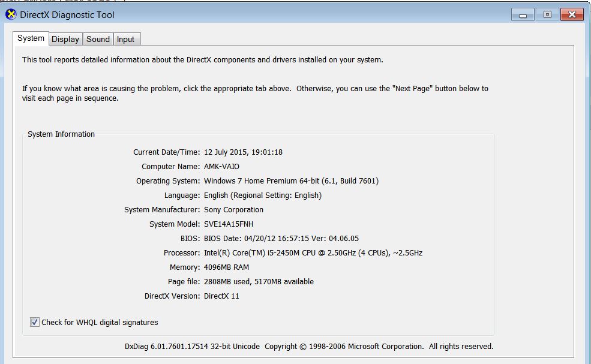The width and height of the screenshot is (591, 364).
Task: Click the language value English (Regional Setting: English)
Action: (263, 195)
